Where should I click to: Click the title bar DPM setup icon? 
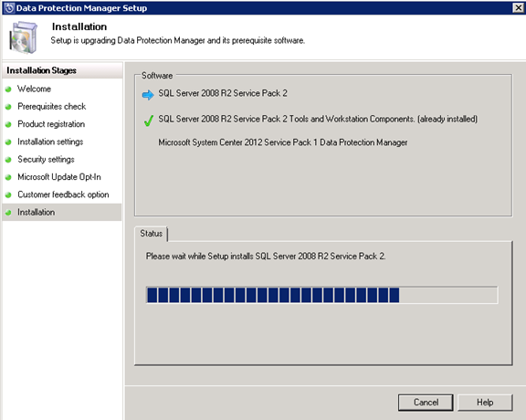9,7
